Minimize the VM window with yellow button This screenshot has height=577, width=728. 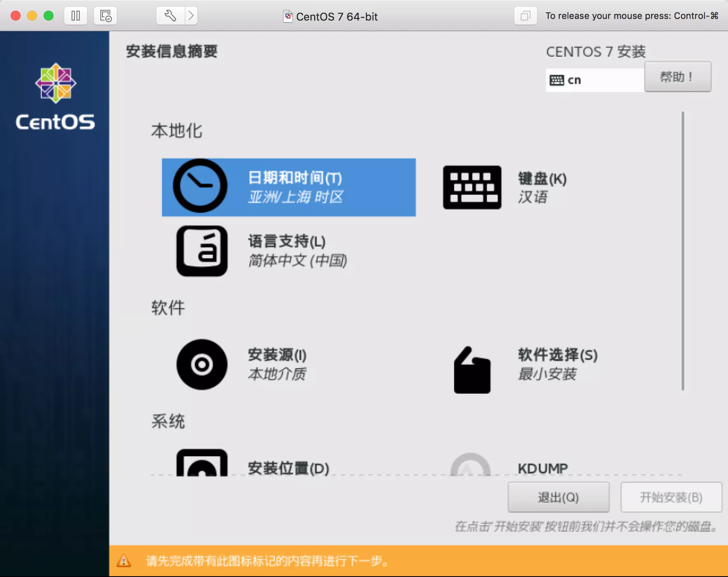point(32,16)
